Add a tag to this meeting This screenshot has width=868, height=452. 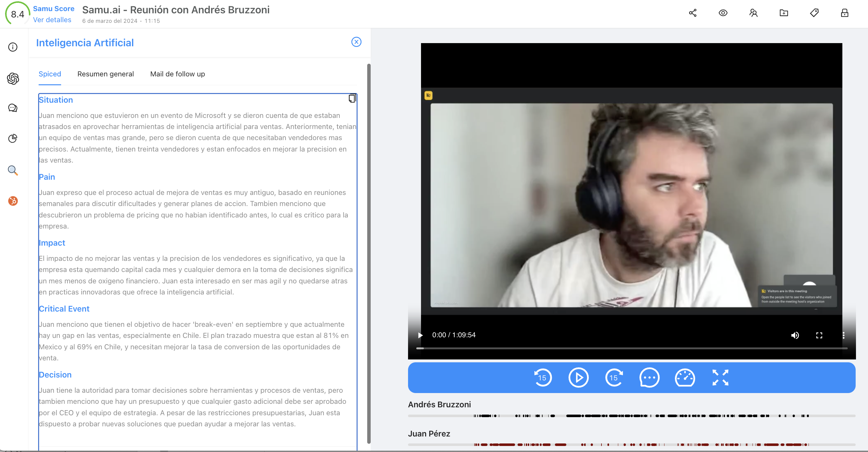pyautogui.click(x=814, y=12)
